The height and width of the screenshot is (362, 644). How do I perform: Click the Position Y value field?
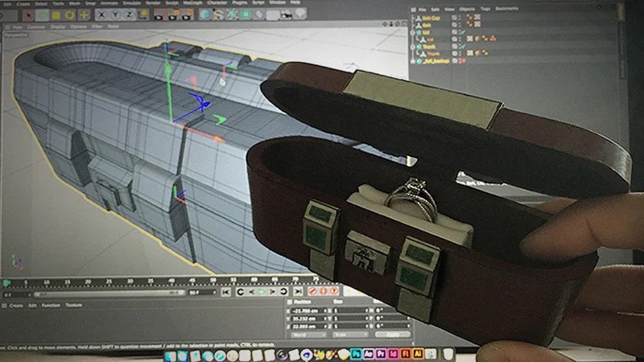coord(308,319)
